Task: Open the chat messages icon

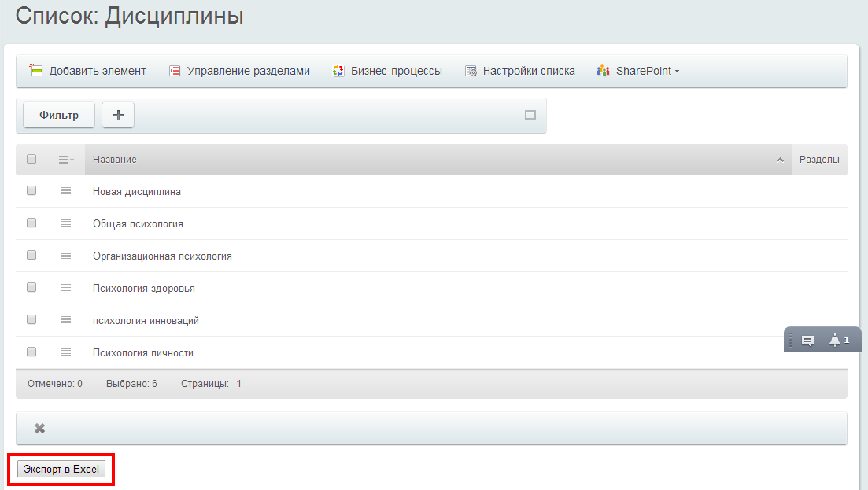Action: [807, 341]
